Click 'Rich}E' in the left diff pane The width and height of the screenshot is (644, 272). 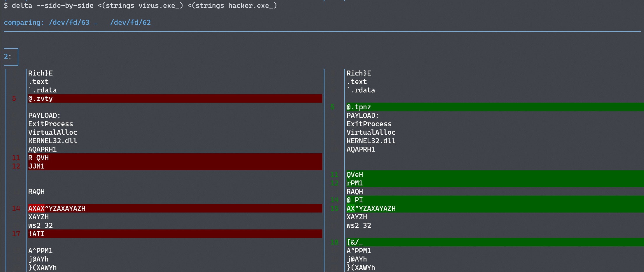[x=41, y=73]
